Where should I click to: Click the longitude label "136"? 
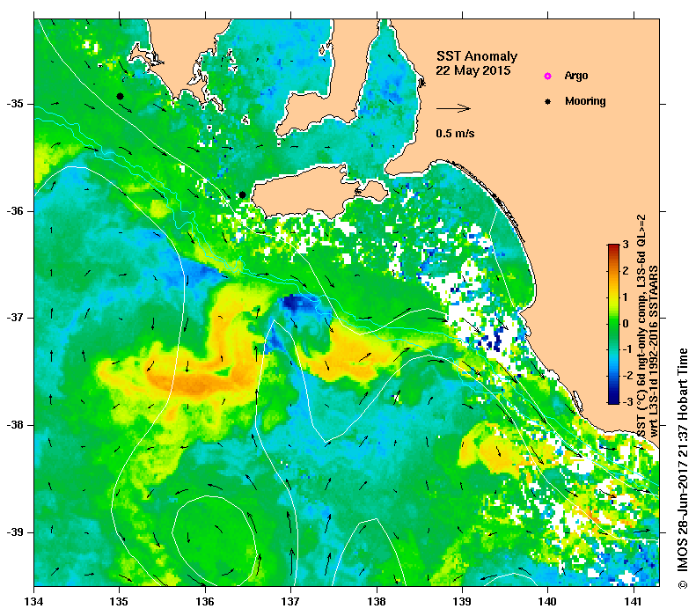205,602
